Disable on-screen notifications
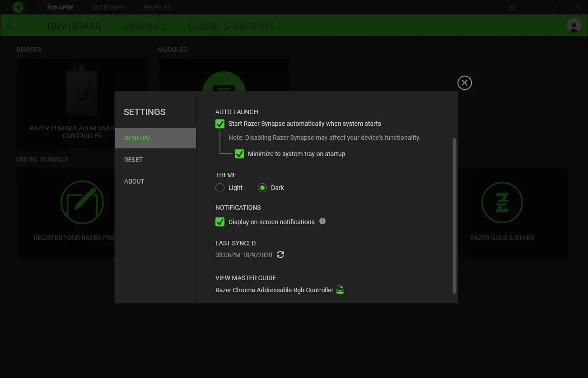588x378 pixels. (x=219, y=221)
